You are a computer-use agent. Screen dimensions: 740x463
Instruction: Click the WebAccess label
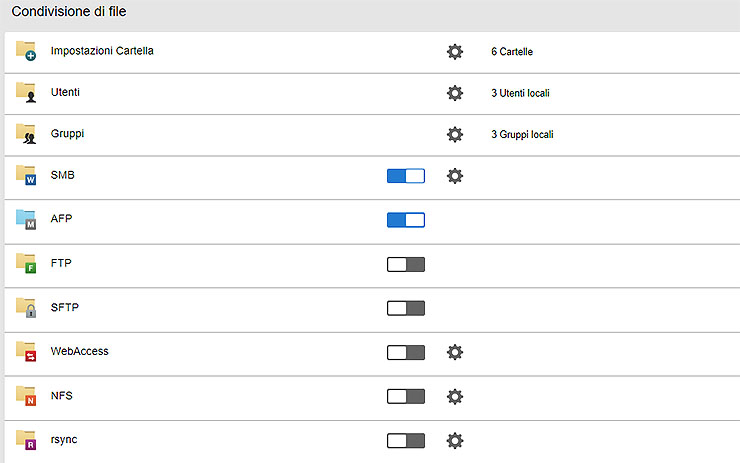[79, 352]
